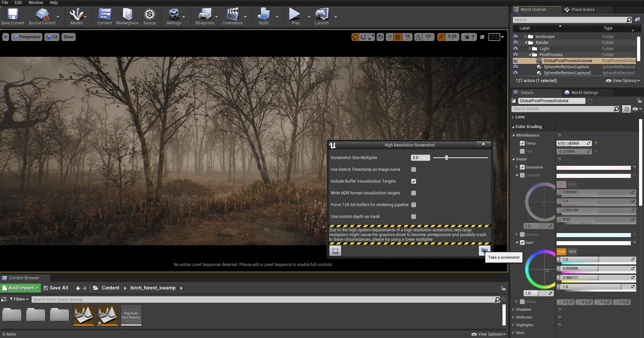644x338 pixels.
Task: Click the Launch toolbar icon
Action: tap(322, 16)
